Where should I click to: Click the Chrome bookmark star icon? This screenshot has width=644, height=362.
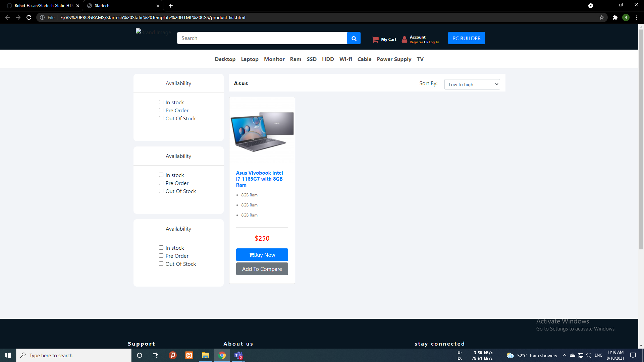click(601, 17)
